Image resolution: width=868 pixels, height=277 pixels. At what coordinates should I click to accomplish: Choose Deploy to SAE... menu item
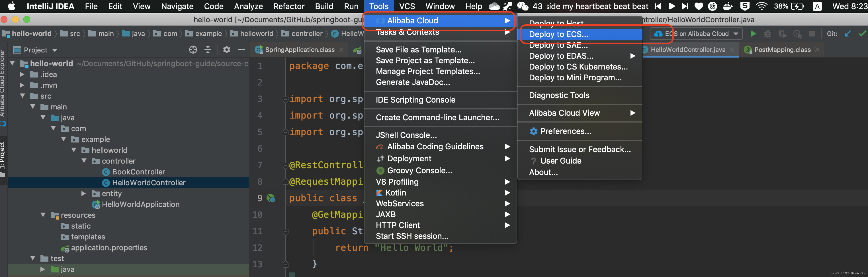click(580, 45)
